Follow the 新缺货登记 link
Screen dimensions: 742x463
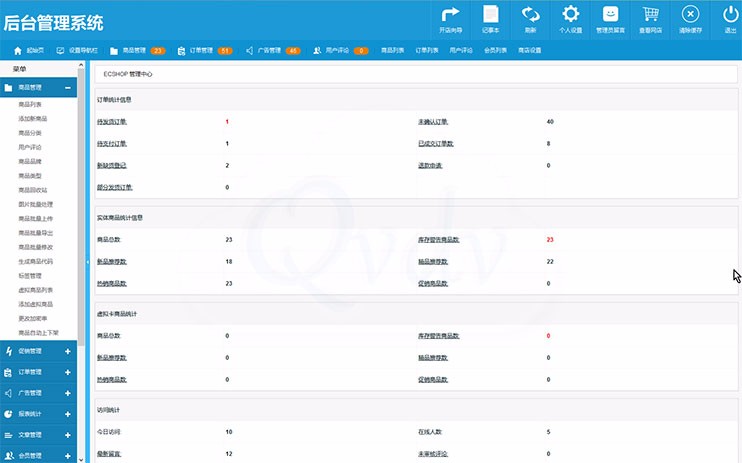(112, 165)
